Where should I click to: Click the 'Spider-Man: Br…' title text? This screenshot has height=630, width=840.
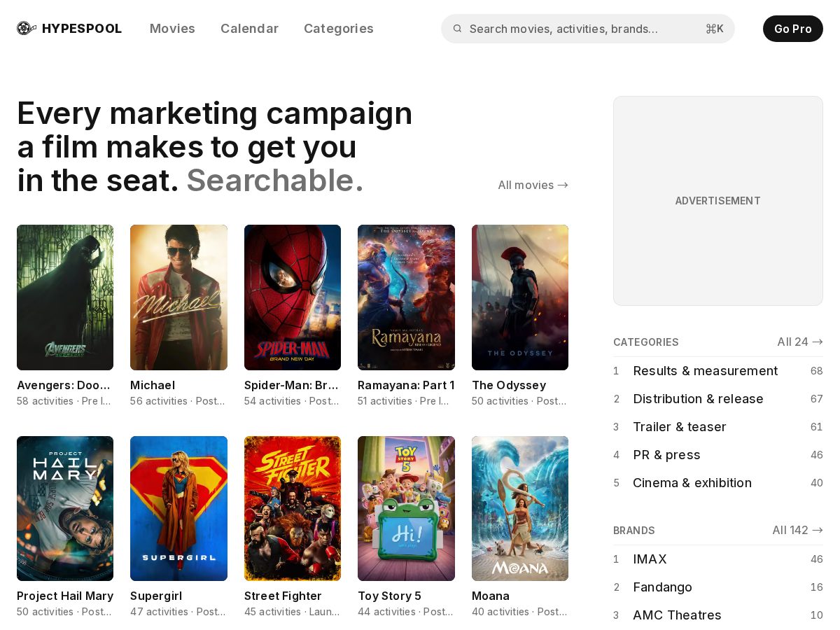click(x=291, y=385)
